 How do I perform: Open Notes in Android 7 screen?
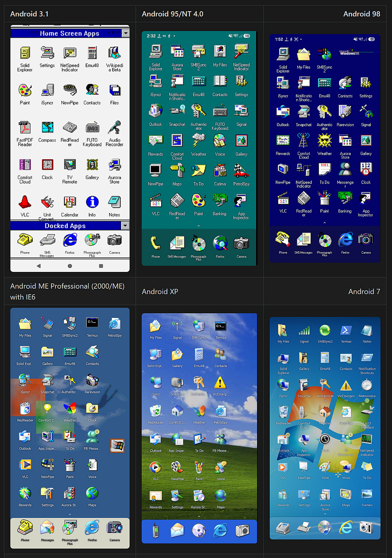click(367, 330)
